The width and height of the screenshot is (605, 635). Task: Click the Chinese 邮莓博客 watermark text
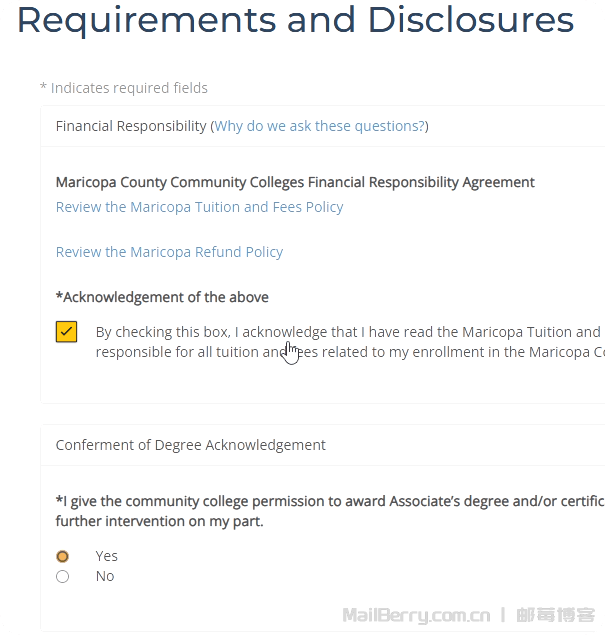pos(558,615)
